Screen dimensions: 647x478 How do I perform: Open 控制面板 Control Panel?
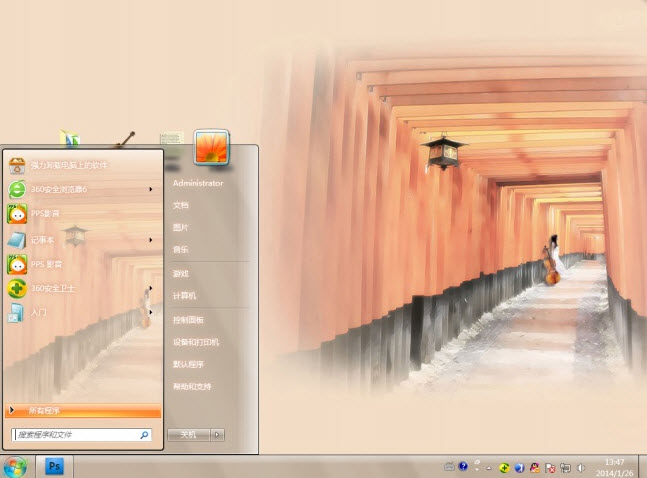coord(188,320)
